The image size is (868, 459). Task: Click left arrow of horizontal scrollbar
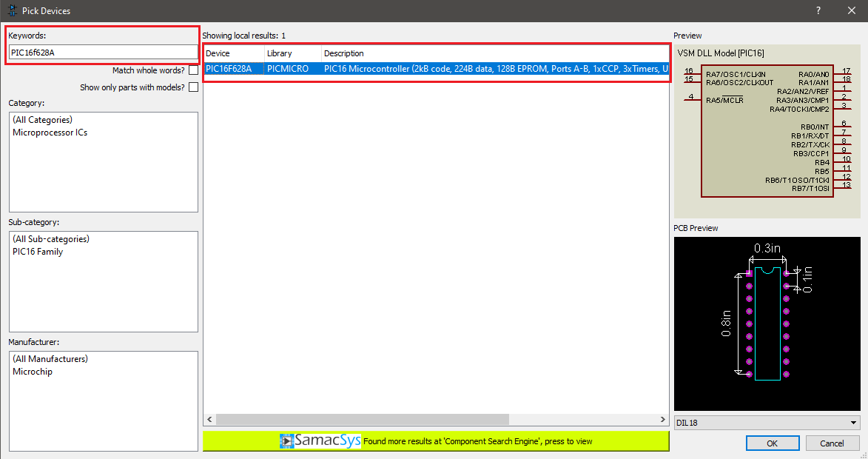(x=209, y=419)
